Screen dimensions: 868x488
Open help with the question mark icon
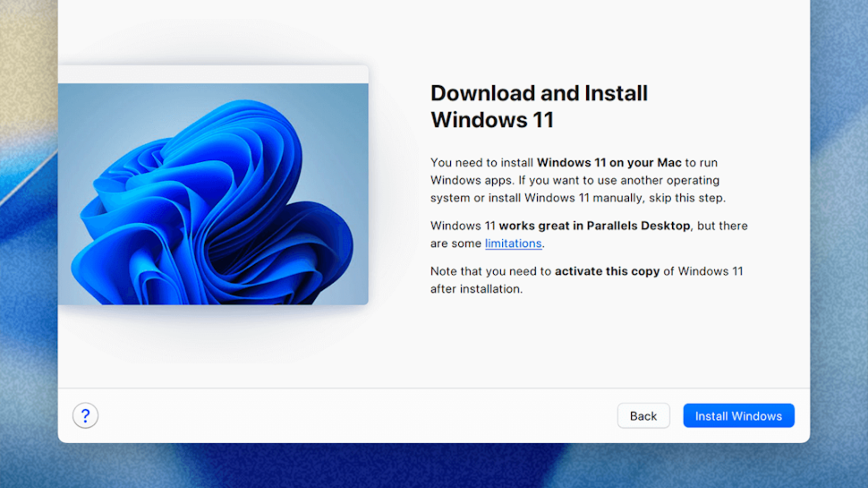coord(85,416)
